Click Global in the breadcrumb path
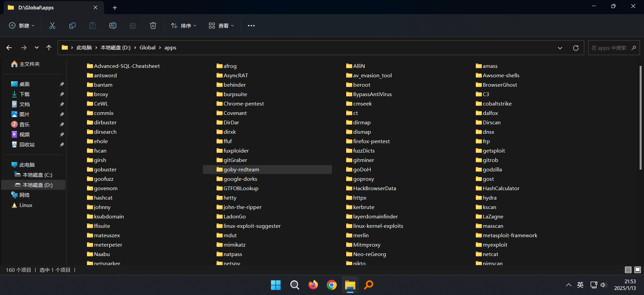Screen dimensions: 644x295 click(x=147, y=48)
